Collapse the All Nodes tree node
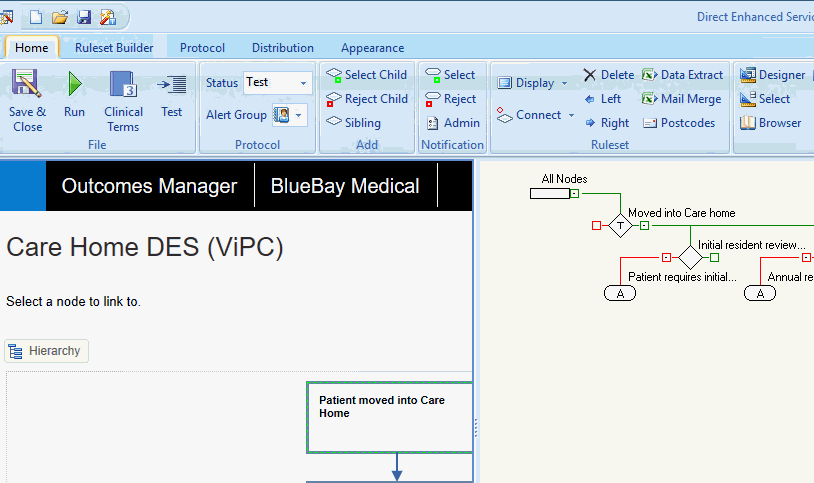 point(574,193)
